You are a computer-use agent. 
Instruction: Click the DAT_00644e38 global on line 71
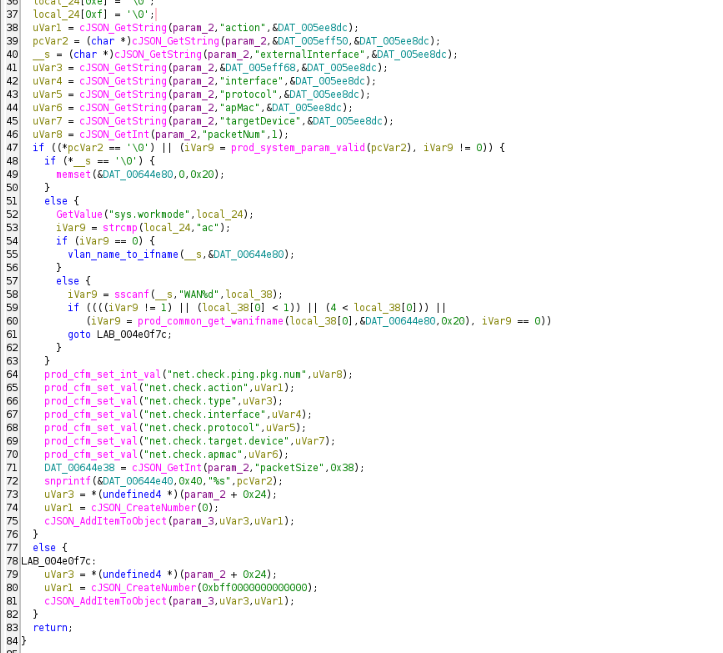(x=79, y=469)
